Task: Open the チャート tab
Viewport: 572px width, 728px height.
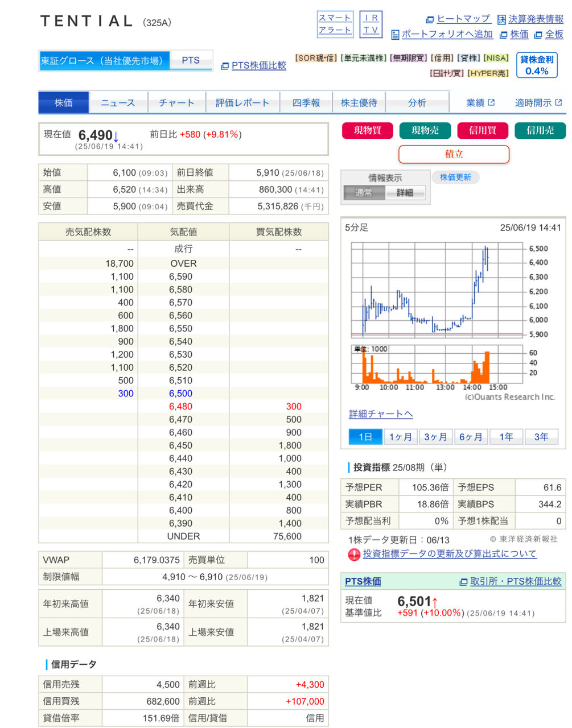Action: [176, 103]
